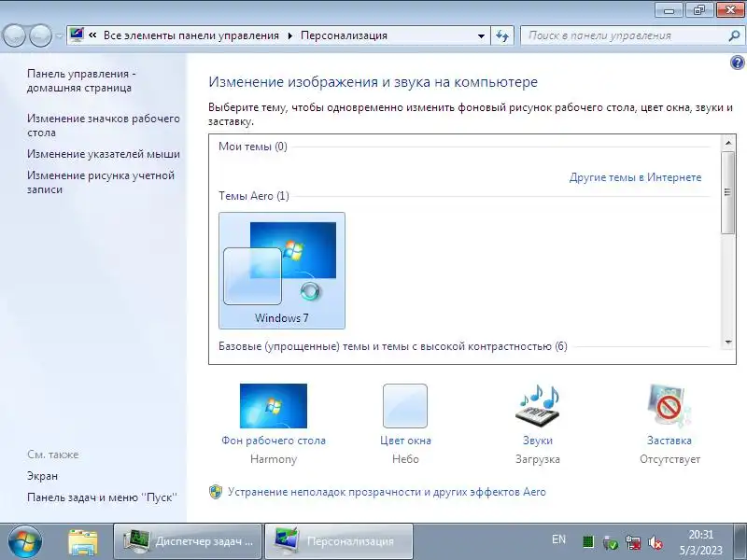Click the heading 'Изменение изображения и звука на компьютере'
747x560 pixels.
(x=373, y=82)
